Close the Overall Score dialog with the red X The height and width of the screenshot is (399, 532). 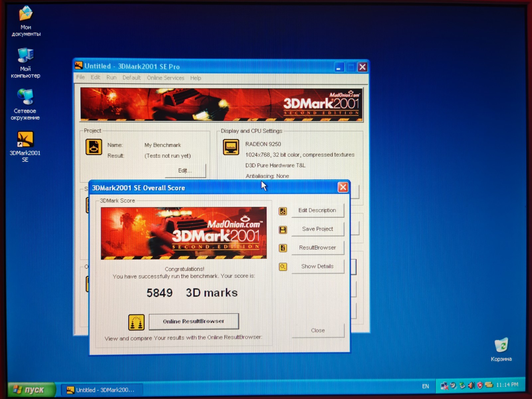[x=343, y=188]
